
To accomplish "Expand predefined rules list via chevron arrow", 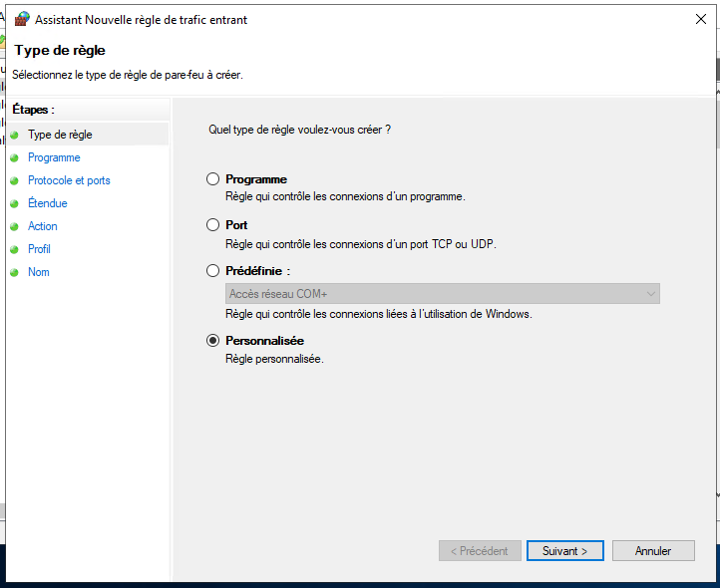I will [x=650, y=294].
